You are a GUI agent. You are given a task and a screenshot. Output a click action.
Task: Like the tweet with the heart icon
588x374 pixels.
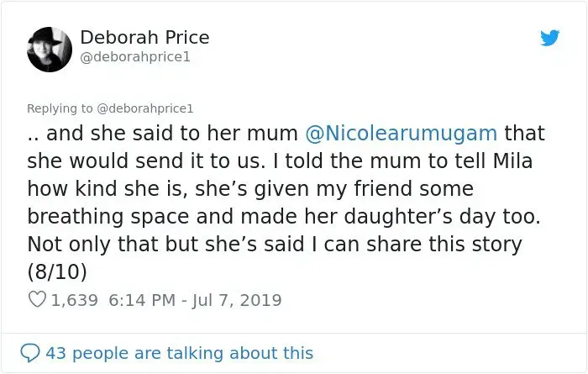(37, 299)
